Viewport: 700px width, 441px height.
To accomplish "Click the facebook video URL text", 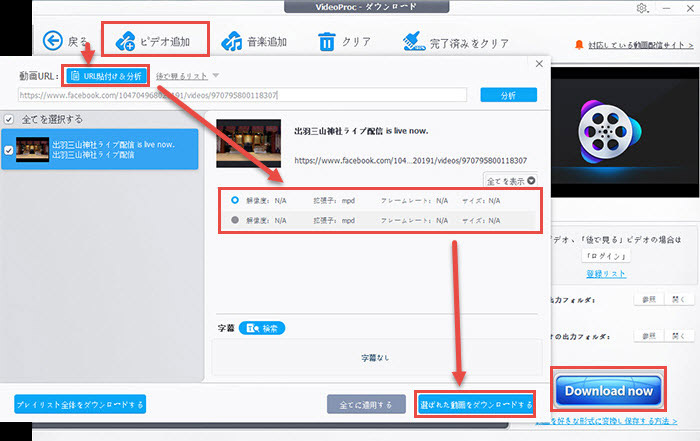I will [x=411, y=160].
